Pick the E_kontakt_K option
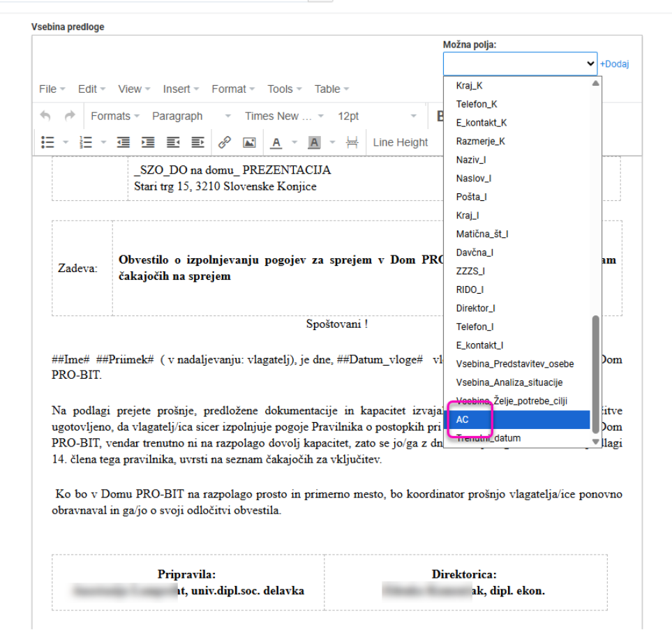672x630 pixels. pos(517,123)
